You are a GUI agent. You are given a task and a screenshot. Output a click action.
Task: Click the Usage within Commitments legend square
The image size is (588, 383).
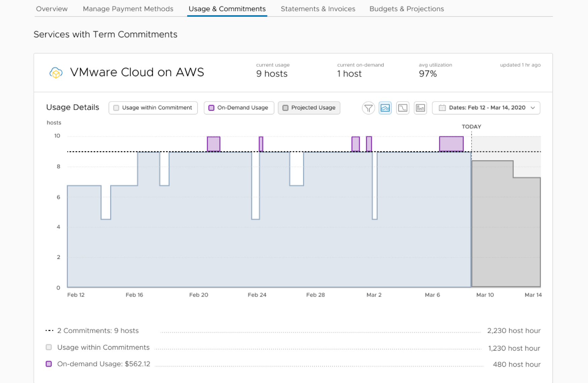tap(49, 347)
